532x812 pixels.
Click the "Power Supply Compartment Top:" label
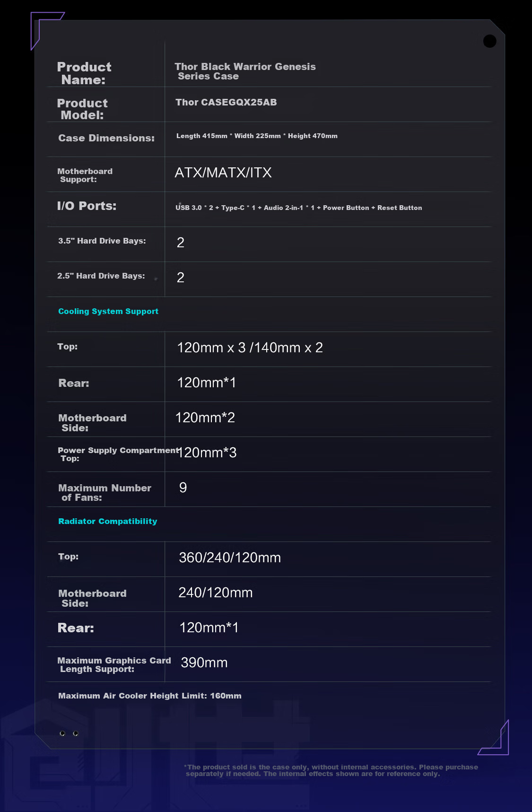[118, 454]
